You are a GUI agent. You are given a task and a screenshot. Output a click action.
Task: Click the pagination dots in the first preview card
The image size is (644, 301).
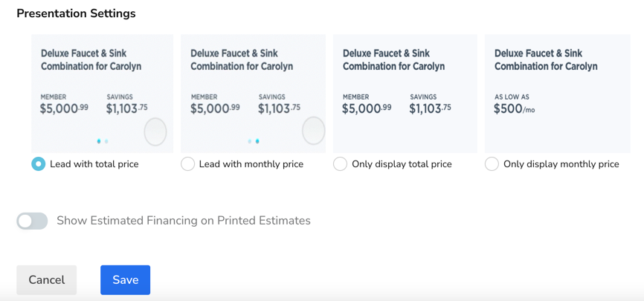pos(103,141)
